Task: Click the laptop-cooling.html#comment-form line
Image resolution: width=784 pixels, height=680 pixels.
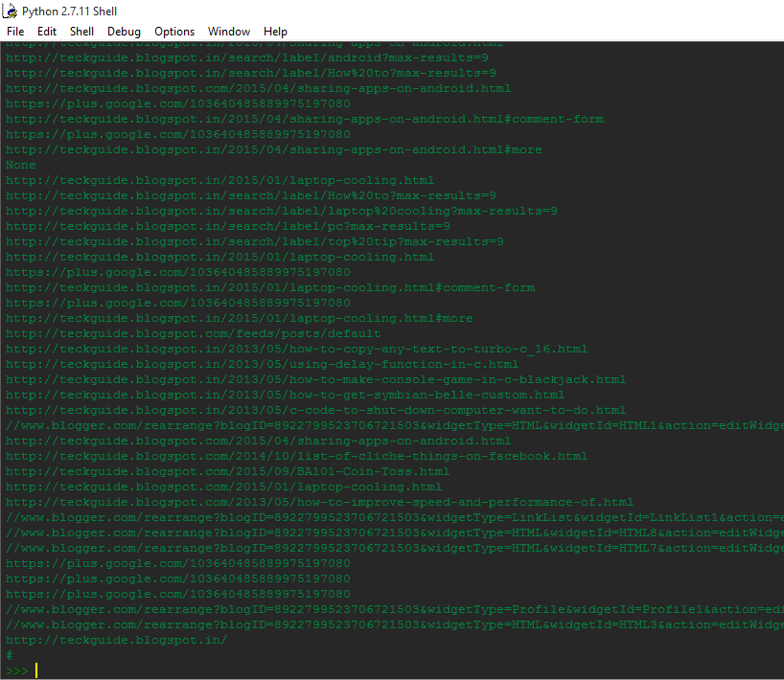Action: (x=270, y=287)
